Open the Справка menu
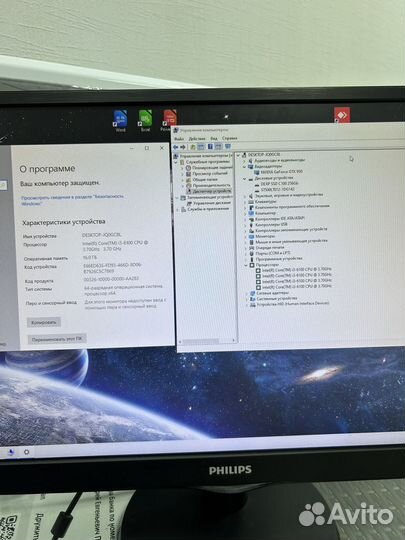Screen dimensions: 405x540 pyautogui.click(x=230, y=138)
